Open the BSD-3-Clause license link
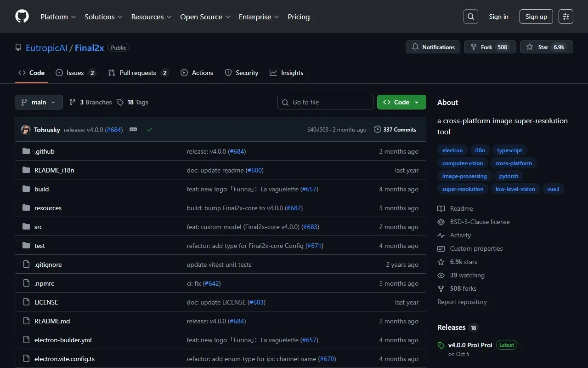 pyautogui.click(x=480, y=222)
